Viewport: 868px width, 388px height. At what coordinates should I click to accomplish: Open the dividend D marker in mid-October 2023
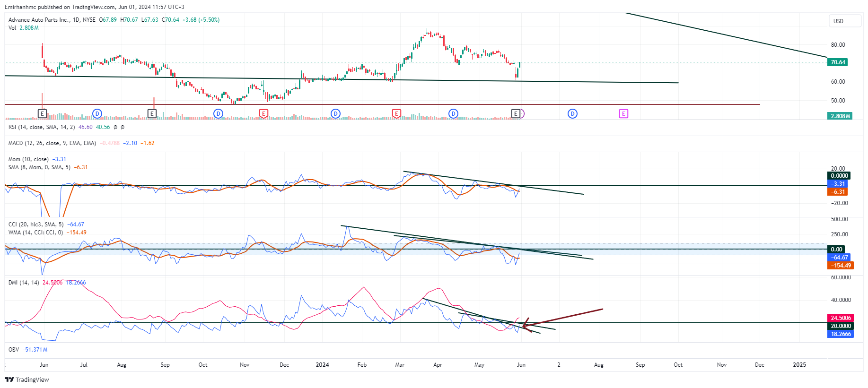(218, 113)
